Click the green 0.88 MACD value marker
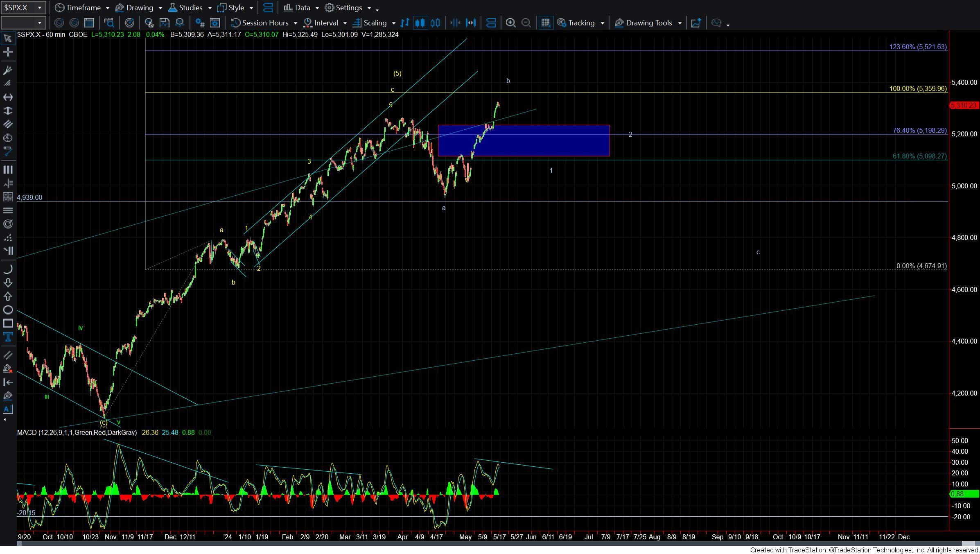 click(x=964, y=494)
